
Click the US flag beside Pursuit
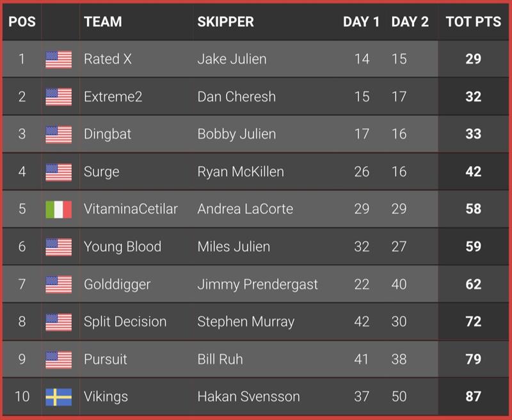[x=59, y=360]
